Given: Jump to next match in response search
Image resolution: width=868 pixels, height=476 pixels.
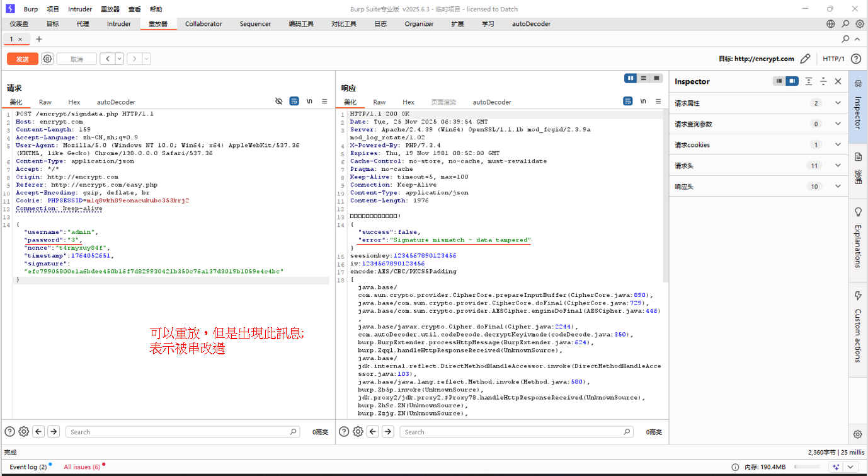Looking at the screenshot, I should click(388, 432).
